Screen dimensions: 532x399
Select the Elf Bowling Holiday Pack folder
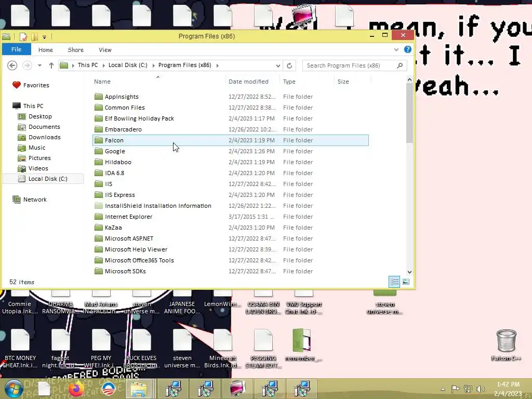pos(230,118)
